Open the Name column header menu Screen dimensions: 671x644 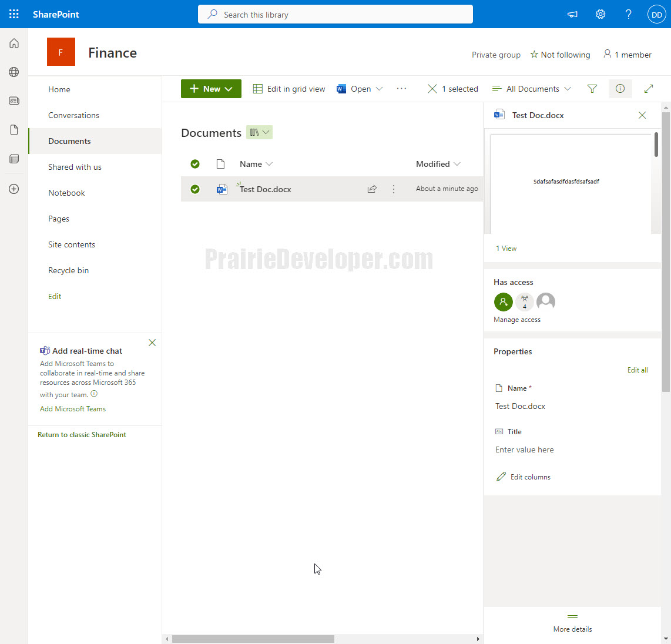[256, 164]
